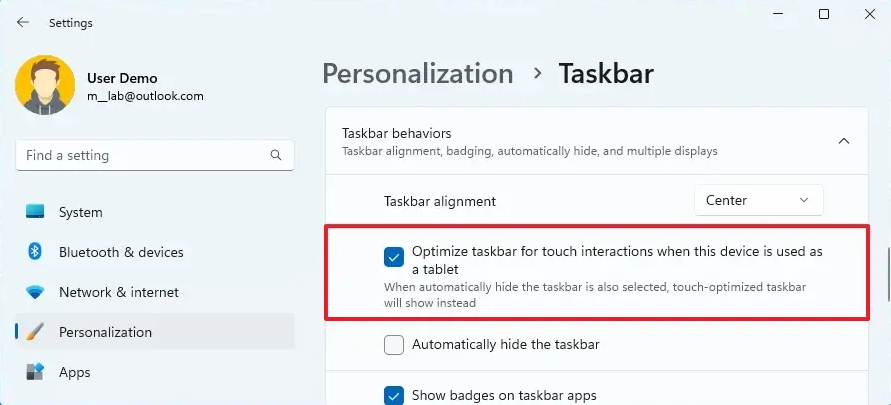The width and height of the screenshot is (891, 405).
Task: Uncheck Optimize taskbar for touch interactions
Action: [x=394, y=258]
